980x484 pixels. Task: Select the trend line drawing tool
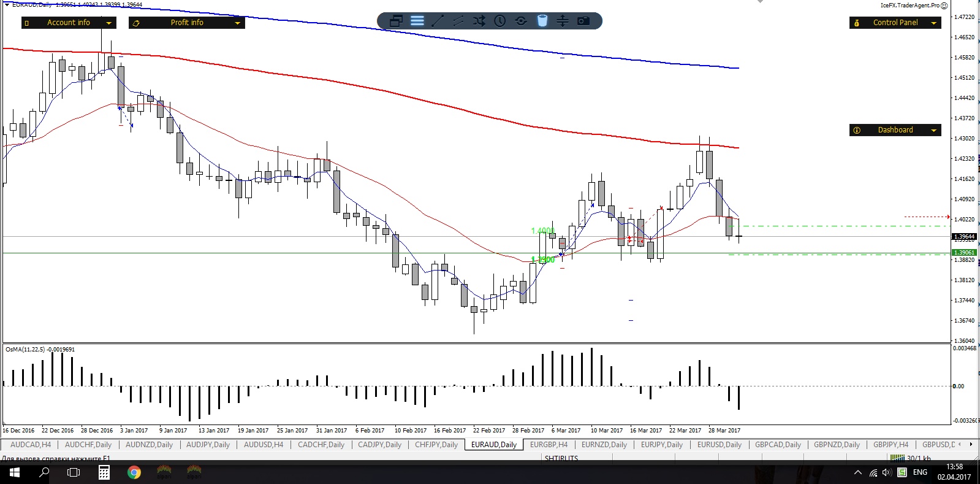click(438, 21)
